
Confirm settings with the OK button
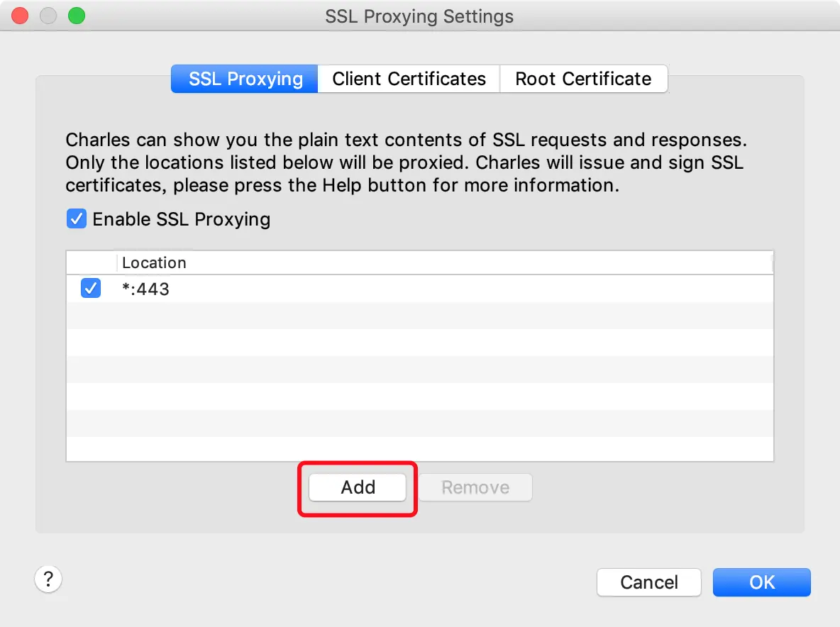(761, 582)
